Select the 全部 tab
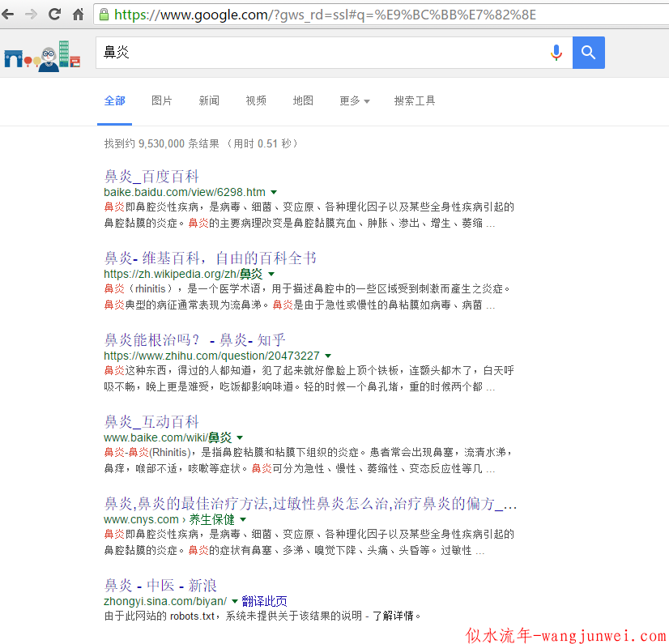Screen dimensions: 669x644 (x=114, y=100)
